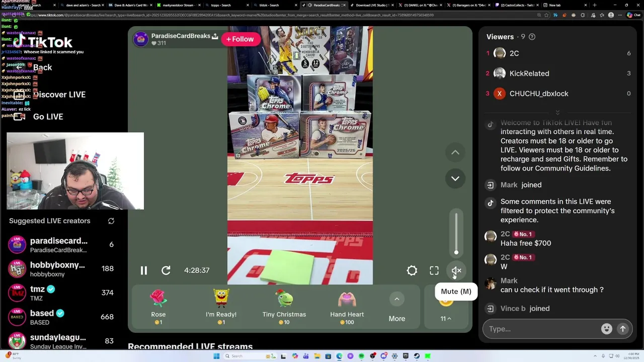
Task: Click the No. 1 badge on 'W' comment
Action: tap(522, 257)
